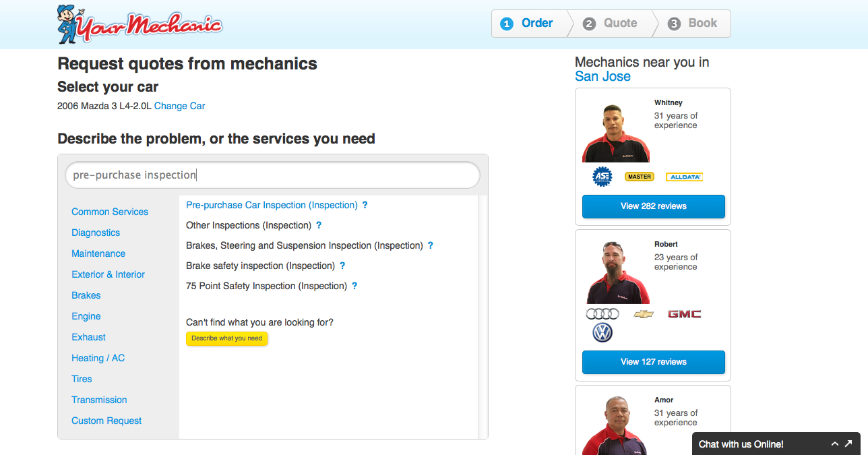Click Whitney's ASE certification badge
This screenshot has height=455, width=868.
click(x=602, y=177)
